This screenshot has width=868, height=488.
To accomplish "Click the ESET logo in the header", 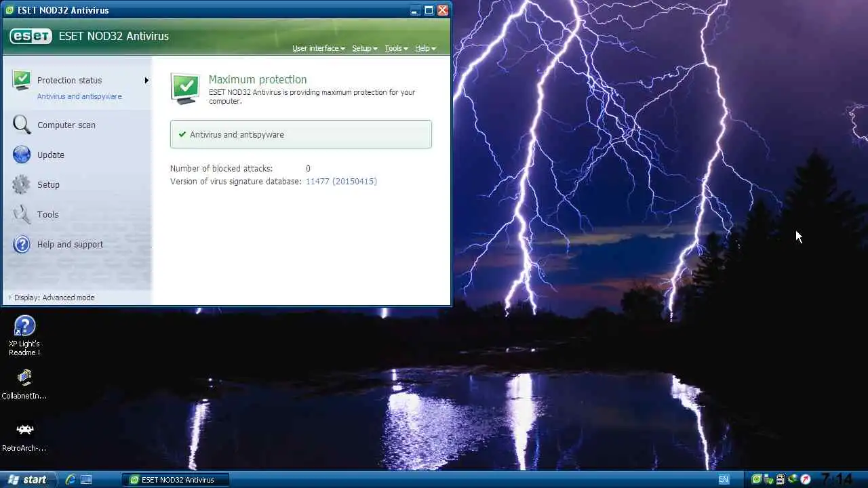I will pos(31,36).
